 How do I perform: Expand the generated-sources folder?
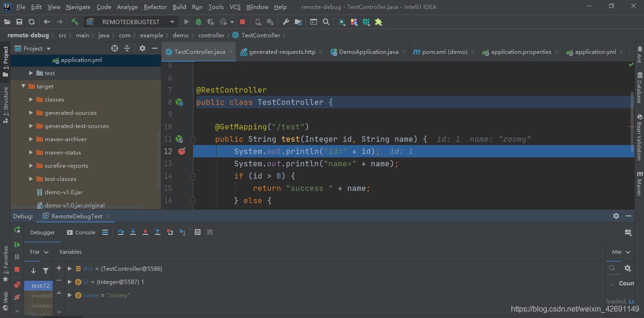pos(31,113)
